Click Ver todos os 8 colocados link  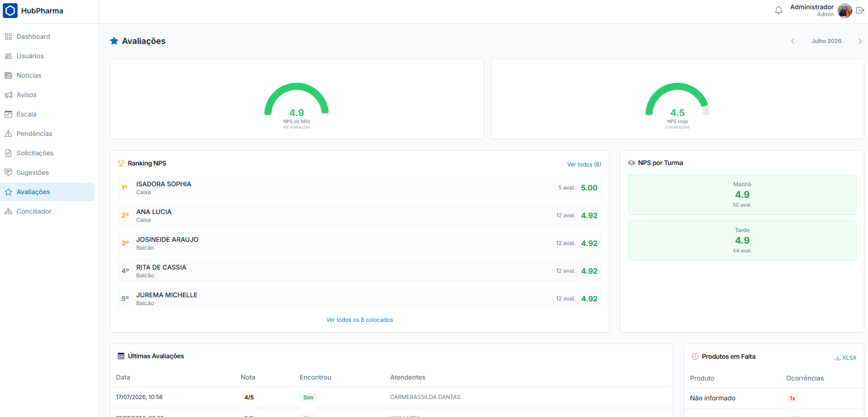pyautogui.click(x=359, y=320)
